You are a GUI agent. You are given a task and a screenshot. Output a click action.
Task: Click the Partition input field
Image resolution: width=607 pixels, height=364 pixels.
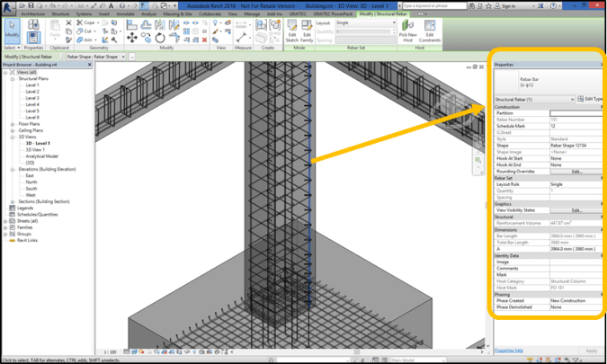tap(576, 113)
